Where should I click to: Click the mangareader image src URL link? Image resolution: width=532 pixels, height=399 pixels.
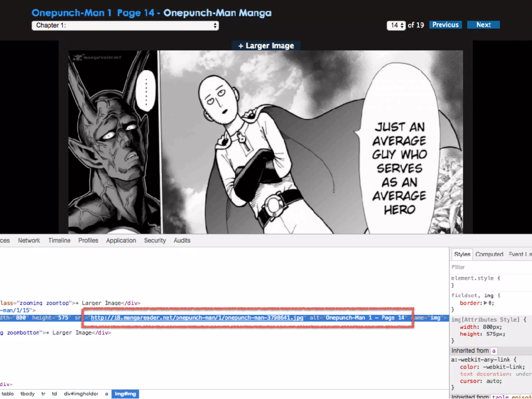[197, 318]
